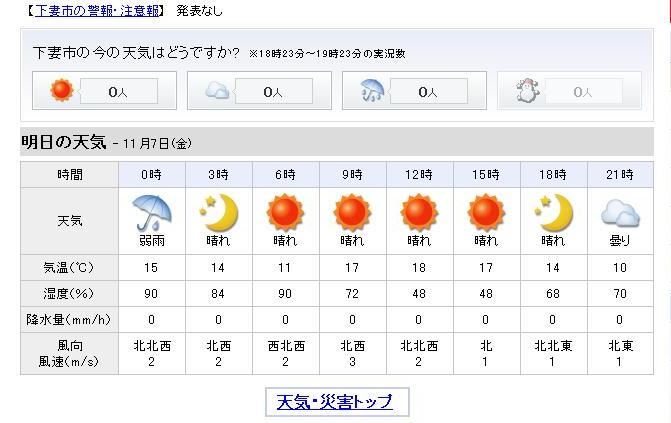Click the cloudy weather report icon
This screenshot has width=671, height=423.
coord(218,91)
